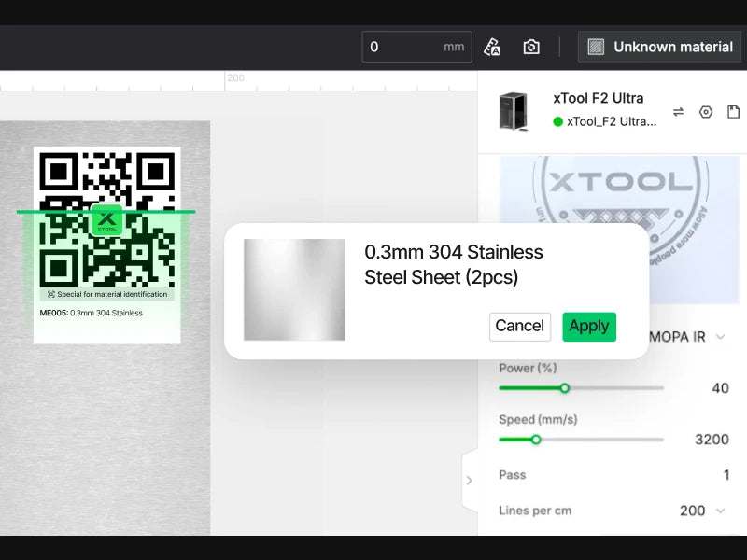The height and width of the screenshot is (560, 747).
Task: Open the Unknown material selector
Action: click(660, 47)
